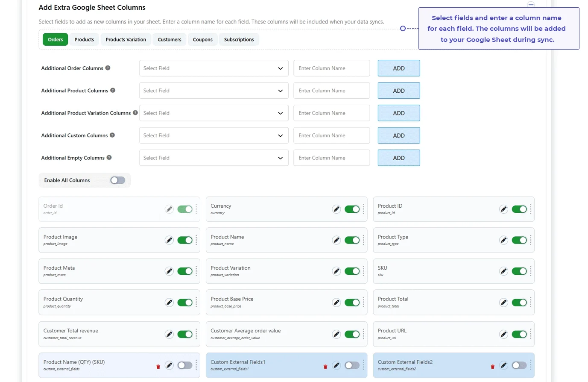The height and width of the screenshot is (382, 588).
Task: Turn on Enable All Columns switch
Action: point(117,180)
